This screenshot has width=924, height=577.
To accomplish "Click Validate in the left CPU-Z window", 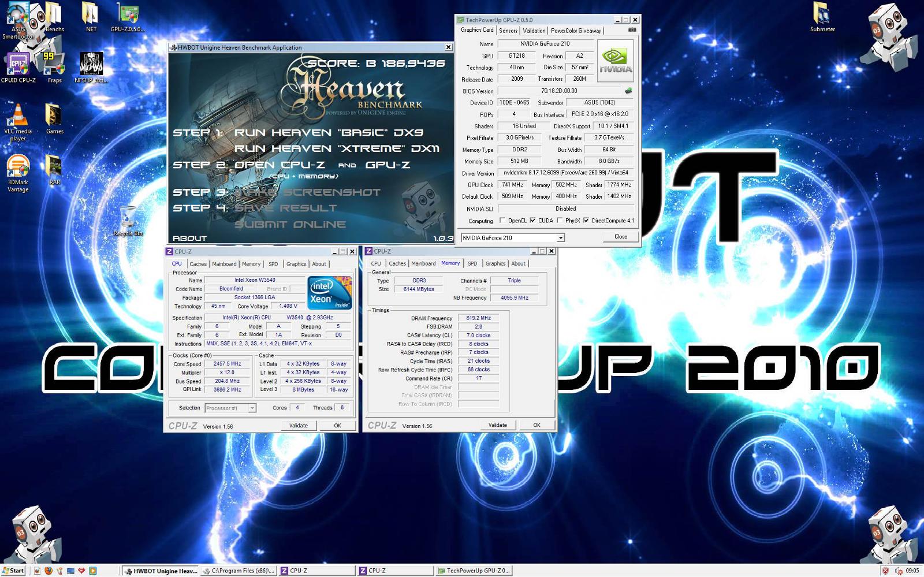I will click(299, 425).
